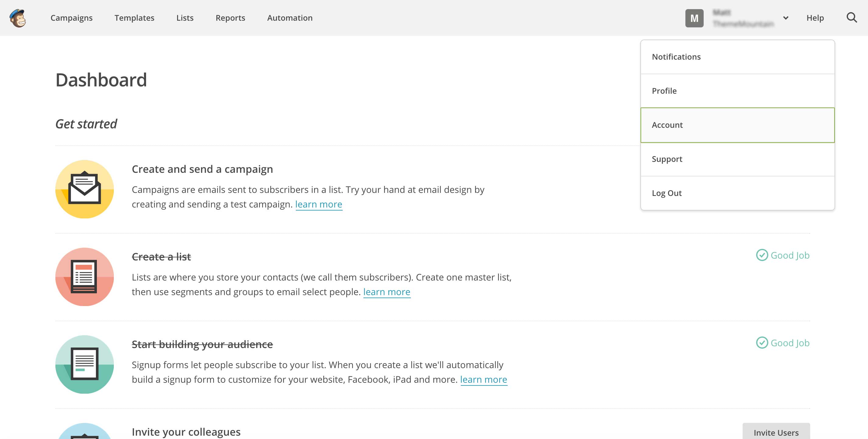Open the Help link

[x=815, y=18]
